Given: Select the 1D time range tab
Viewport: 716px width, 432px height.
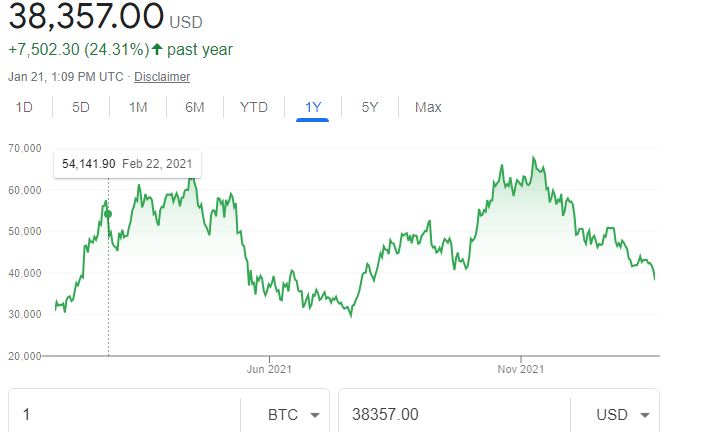Looking at the screenshot, I should (23, 107).
